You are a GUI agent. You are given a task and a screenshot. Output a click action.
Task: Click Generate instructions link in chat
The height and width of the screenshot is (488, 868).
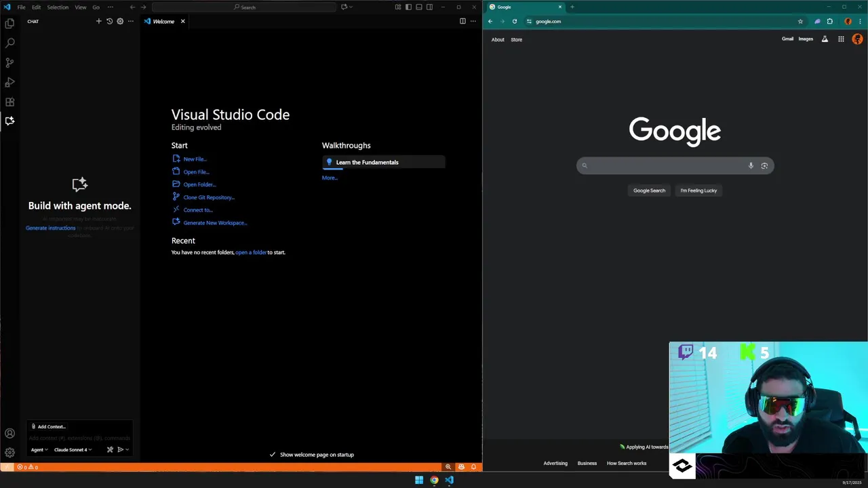click(x=50, y=228)
